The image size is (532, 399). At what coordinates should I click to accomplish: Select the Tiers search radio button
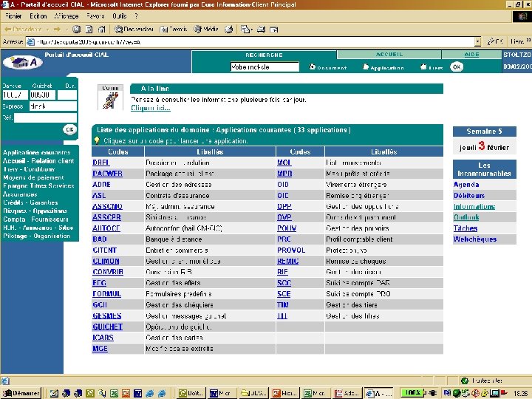point(423,67)
